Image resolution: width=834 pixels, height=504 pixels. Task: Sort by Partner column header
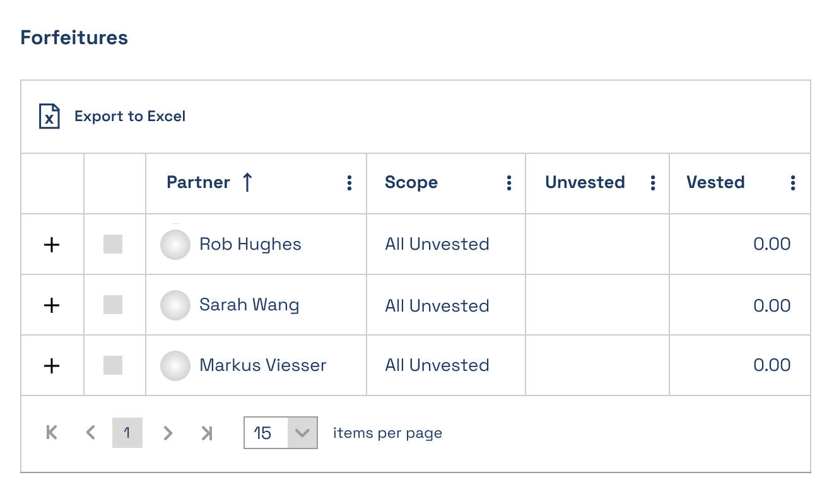(x=198, y=183)
